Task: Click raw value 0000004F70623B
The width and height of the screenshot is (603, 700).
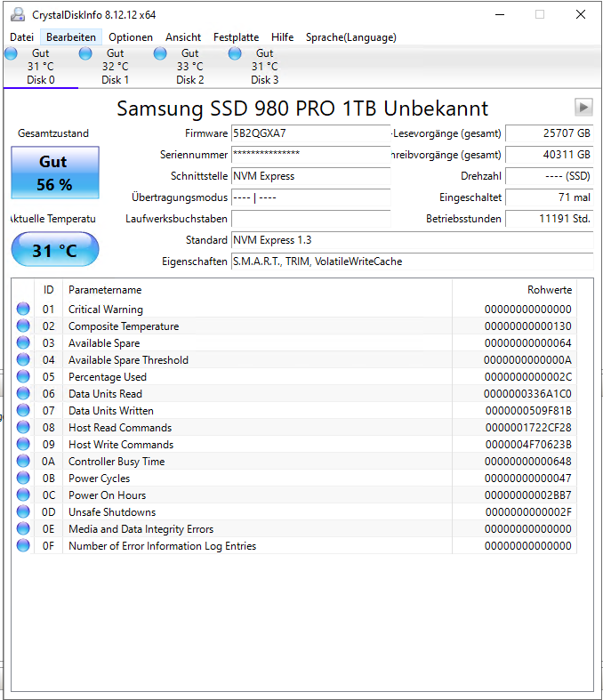Action: click(x=528, y=444)
